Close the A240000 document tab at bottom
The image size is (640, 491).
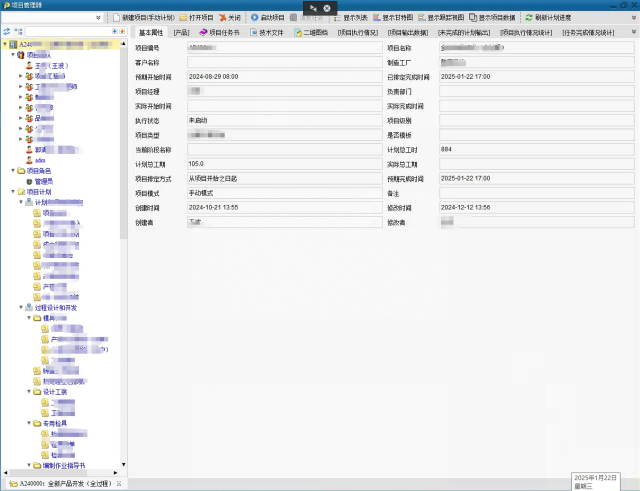click(x=111, y=484)
